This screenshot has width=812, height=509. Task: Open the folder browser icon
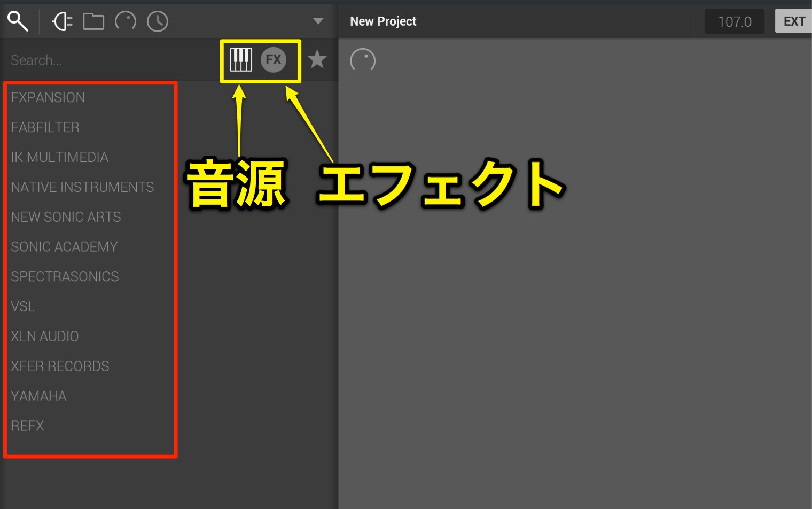tap(93, 21)
